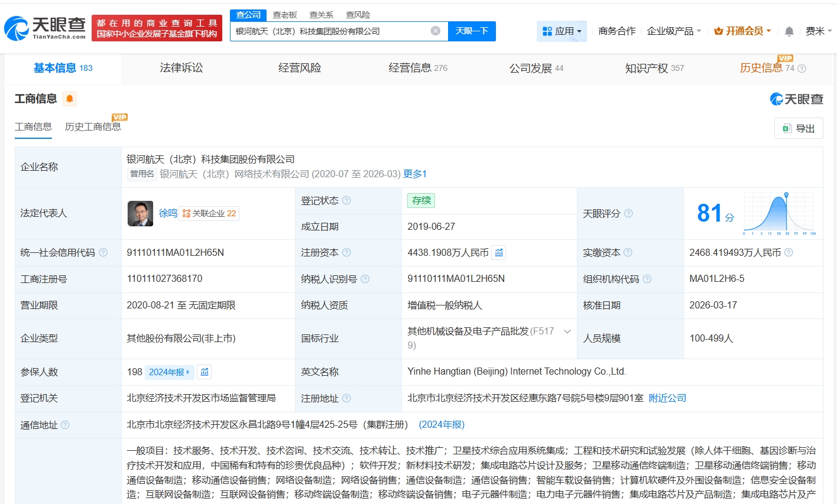This screenshot has width=837, height=504.
Task: Clear search text with the X icon
Action: (436, 31)
